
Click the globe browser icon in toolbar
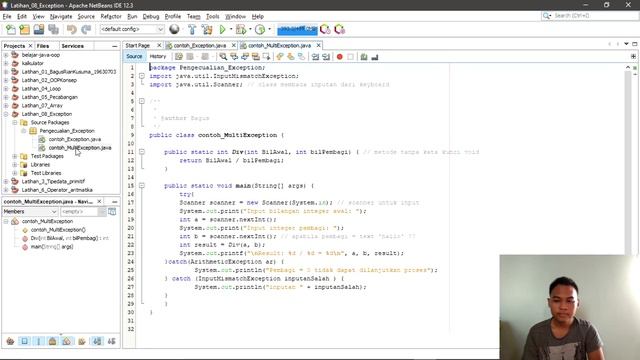[x=174, y=29]
